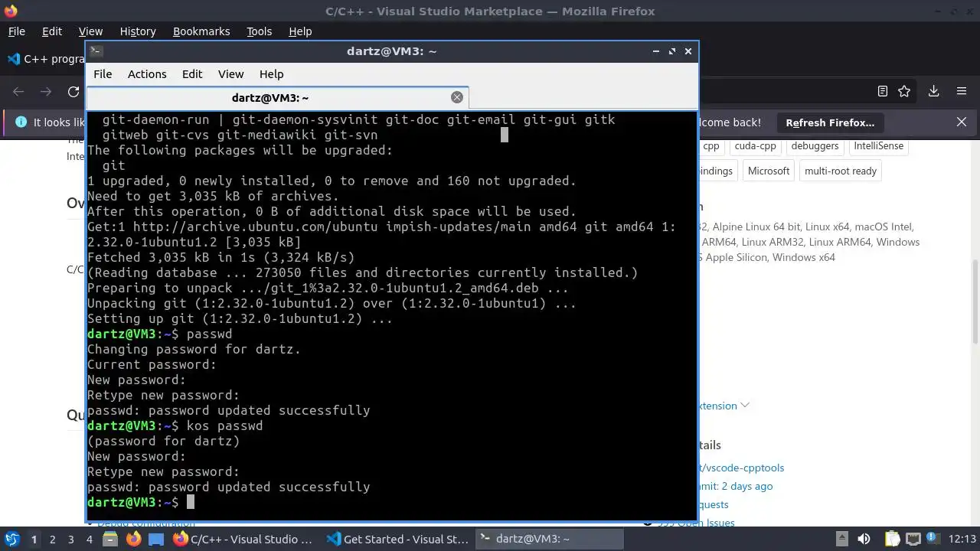Click the Refresh Firefox... button
The image size is (980, 551).
(830, 122)
